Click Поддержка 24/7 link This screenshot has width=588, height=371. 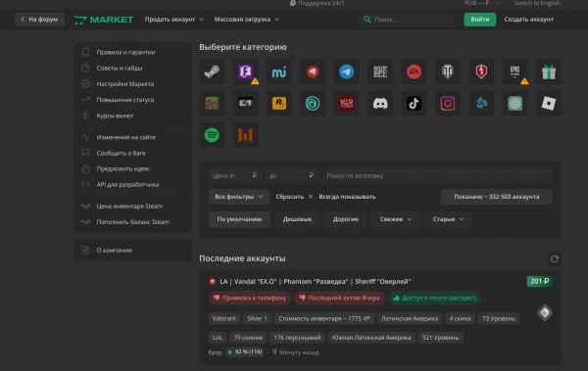(317, 3)
